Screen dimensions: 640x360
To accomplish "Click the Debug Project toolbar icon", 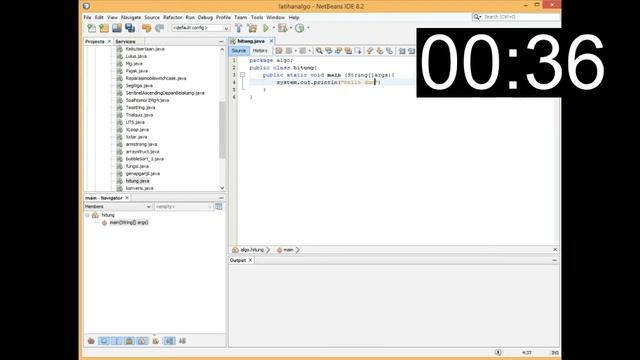I will [282, 28].
